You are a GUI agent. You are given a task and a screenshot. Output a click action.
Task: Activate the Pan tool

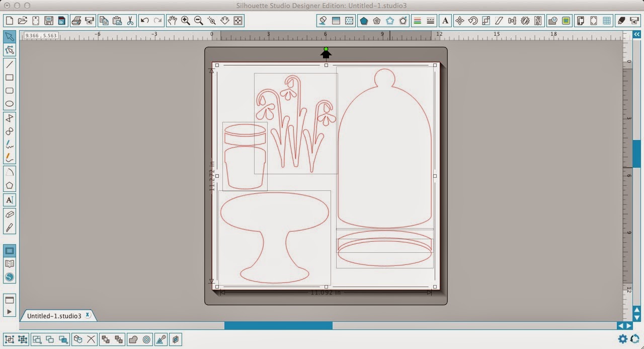[x=172, y=21]
